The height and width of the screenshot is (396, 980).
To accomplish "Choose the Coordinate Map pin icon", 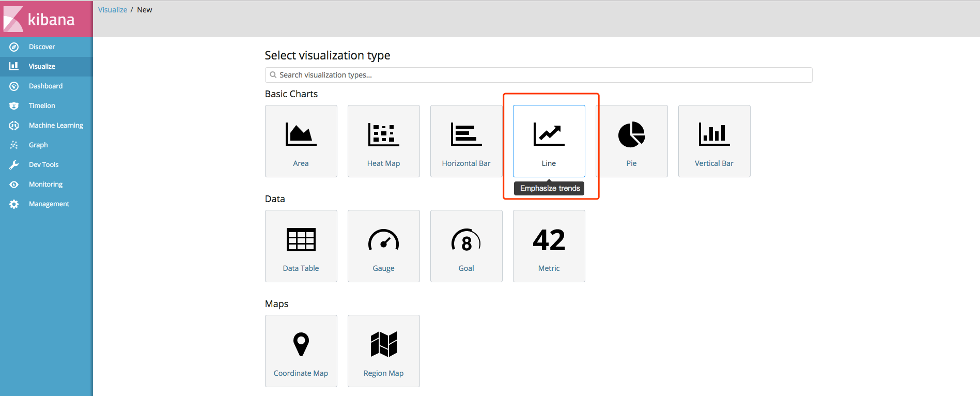I will (x=301, y=344).
